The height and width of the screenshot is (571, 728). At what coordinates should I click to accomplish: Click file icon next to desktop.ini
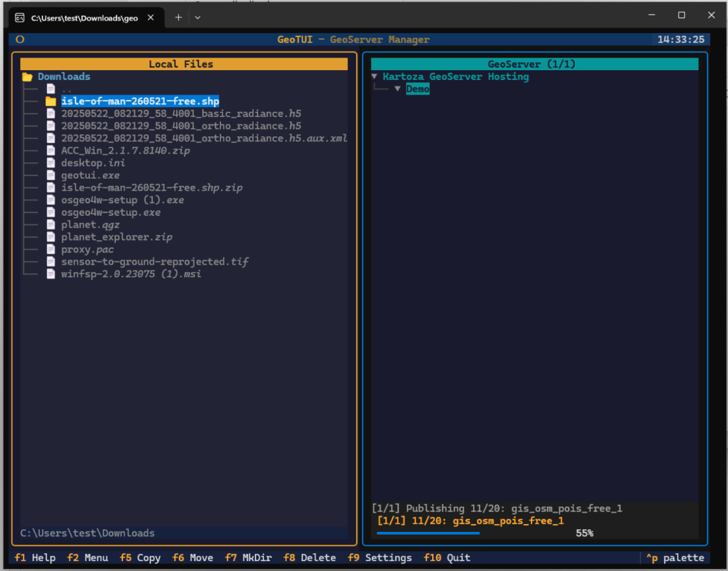coord(51,163)
